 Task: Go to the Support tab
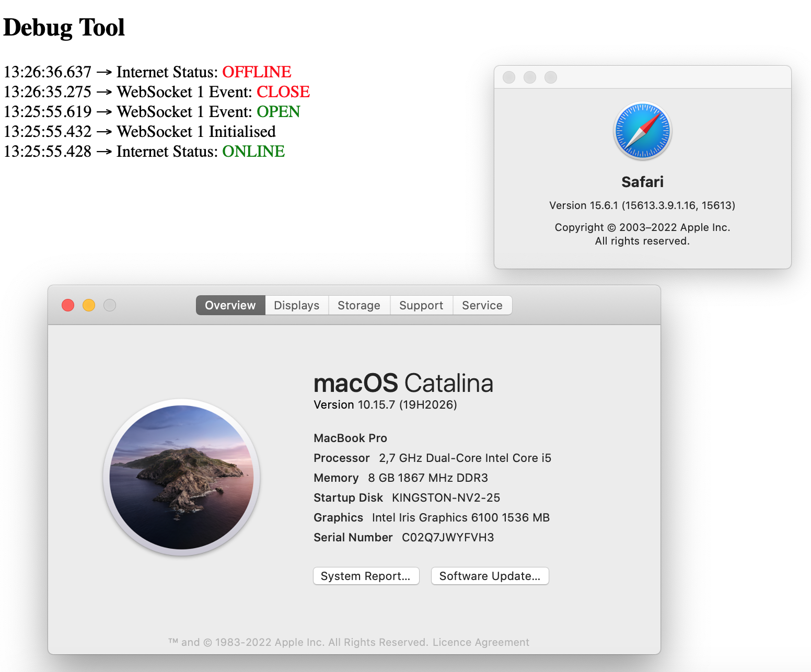click(x=421, y=305)
